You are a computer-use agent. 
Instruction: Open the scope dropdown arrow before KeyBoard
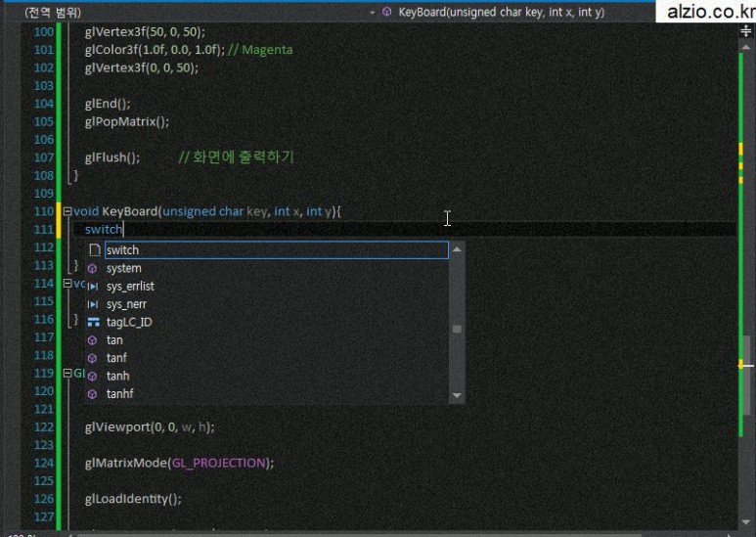(373, 12)
